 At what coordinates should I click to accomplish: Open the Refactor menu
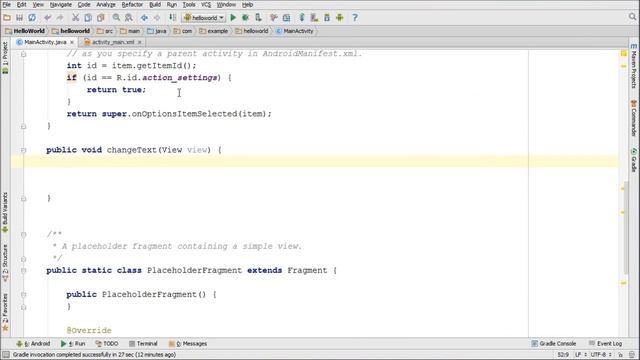pyautogui.click(x=132, y=4)
